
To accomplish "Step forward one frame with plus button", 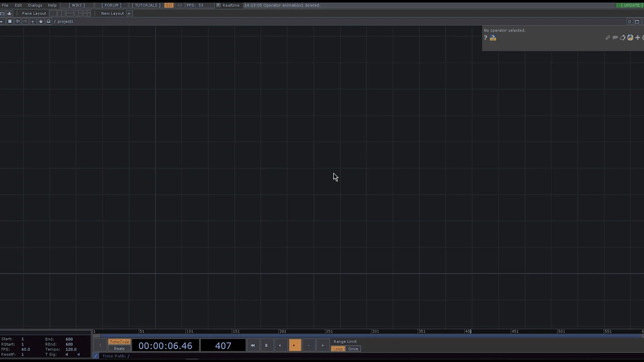I will point(323,345).
